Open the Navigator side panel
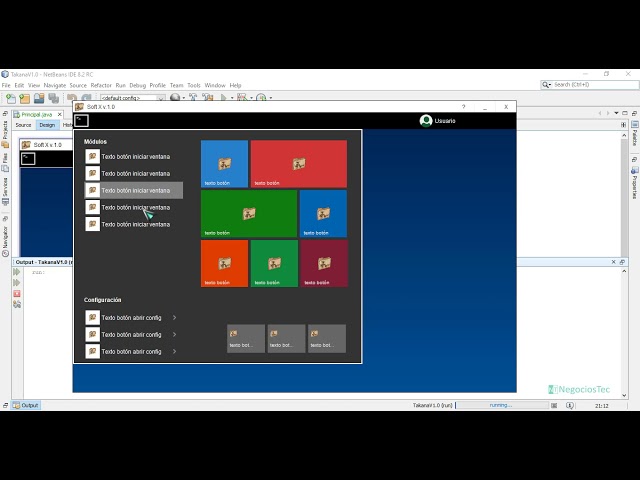 click(x=5, y=241)
